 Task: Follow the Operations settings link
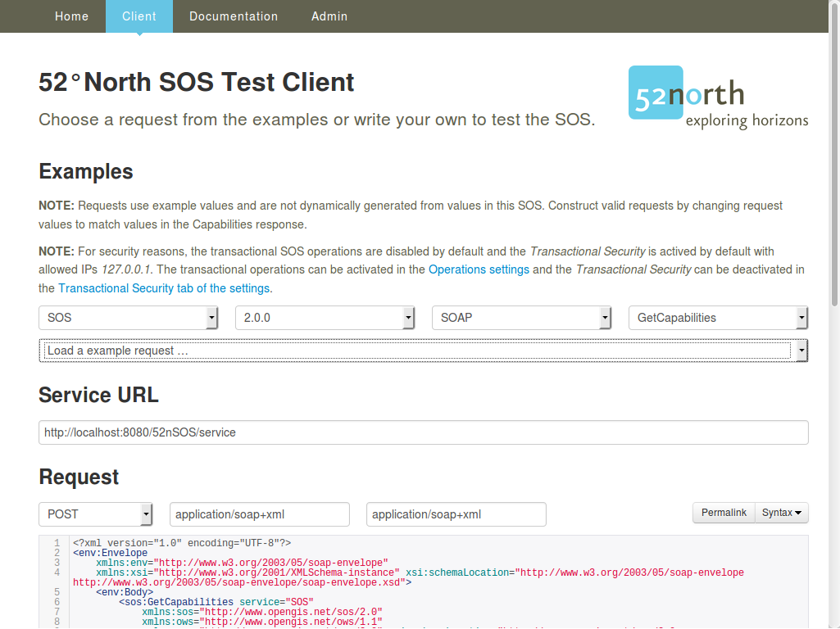pyautogui.click(x=479, y=269)
